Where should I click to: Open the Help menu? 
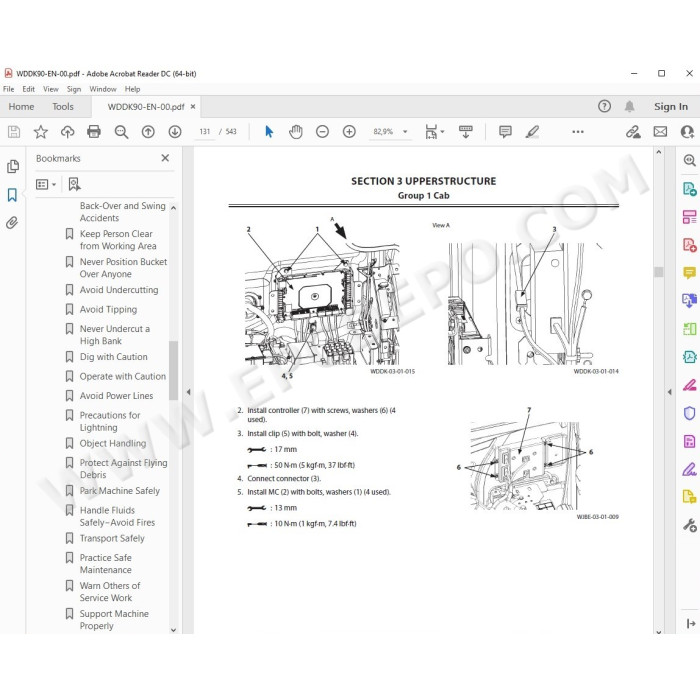(132, 89)
